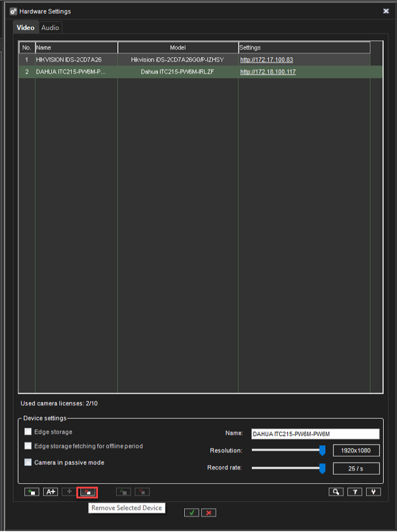Click the wrench tools icon
Image resolution: width=397 pixels, height=532 pixels.
(373, 492)
